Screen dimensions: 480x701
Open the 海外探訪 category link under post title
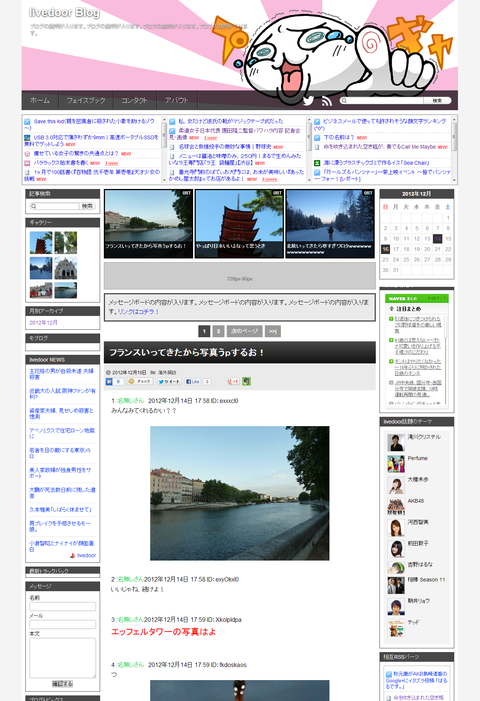[x=167, y=372]
